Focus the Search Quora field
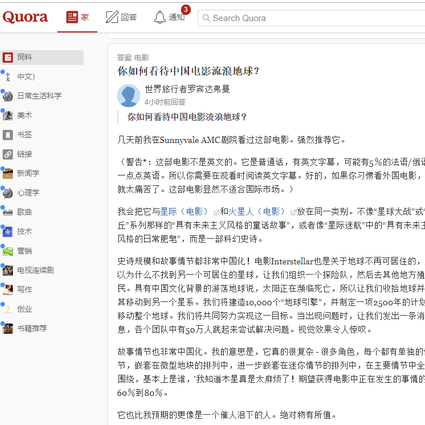 (x=311, y=18)
